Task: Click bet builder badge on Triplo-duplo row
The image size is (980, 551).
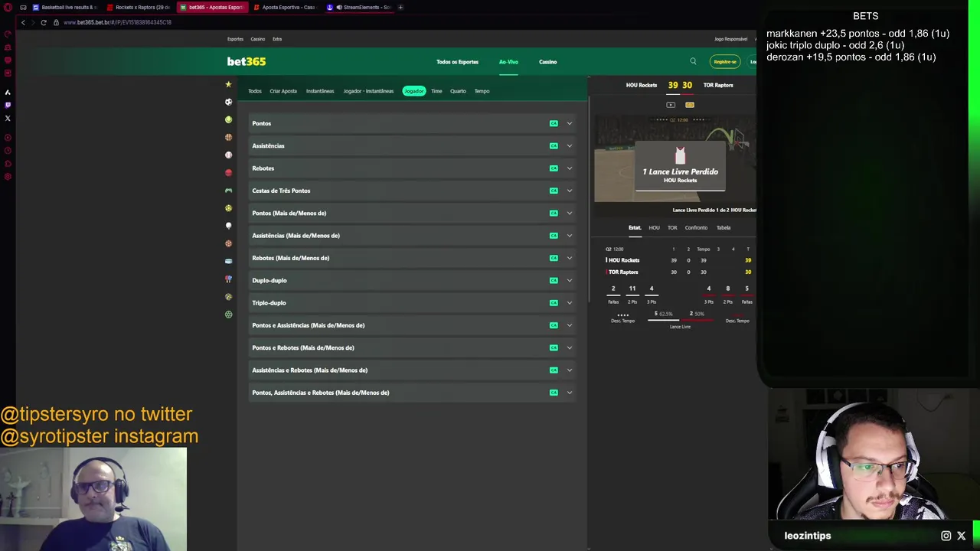Action: pos(554,303)
